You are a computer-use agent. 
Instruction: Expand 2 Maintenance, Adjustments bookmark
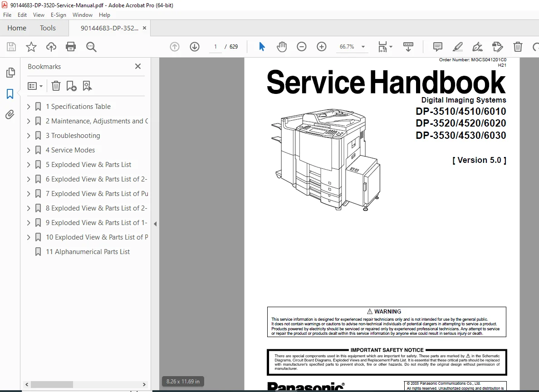point(29,121)
